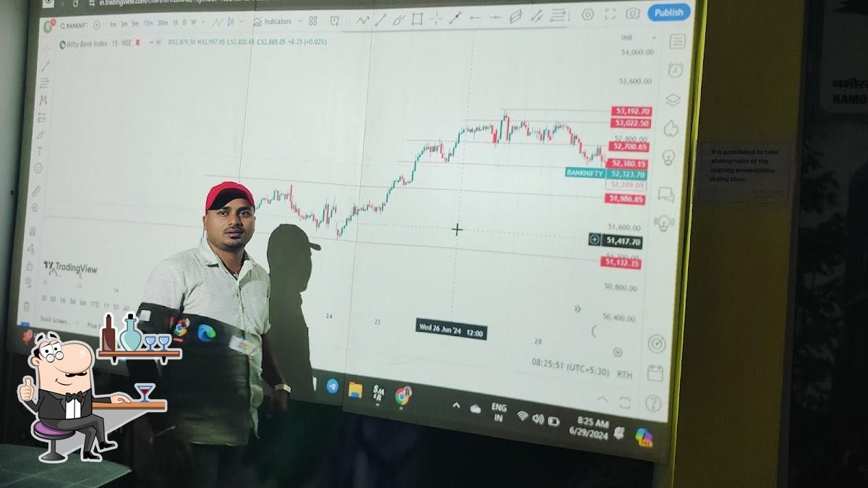Switch to 5m timeframe
The image size is (868, 488).
point(135,24)
